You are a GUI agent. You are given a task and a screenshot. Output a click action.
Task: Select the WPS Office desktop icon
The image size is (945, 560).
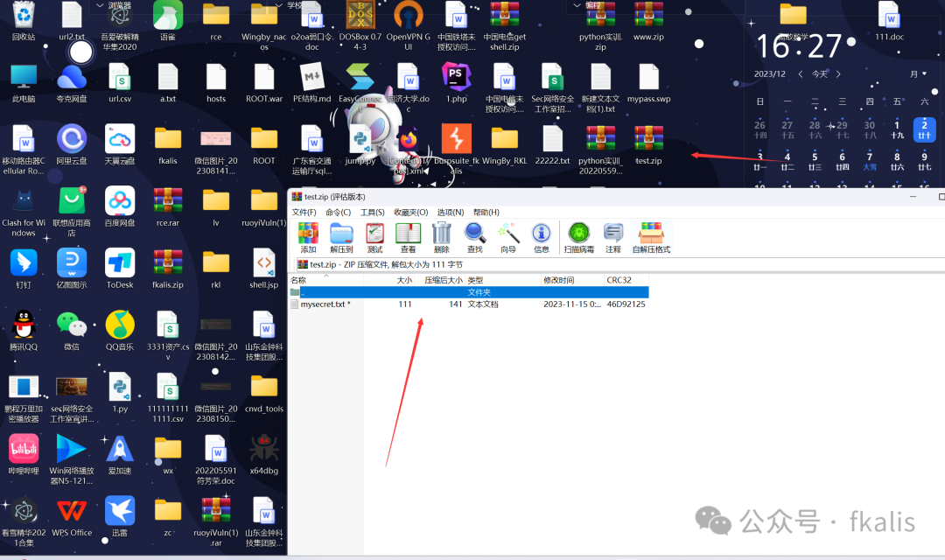(x=72, y=516)
